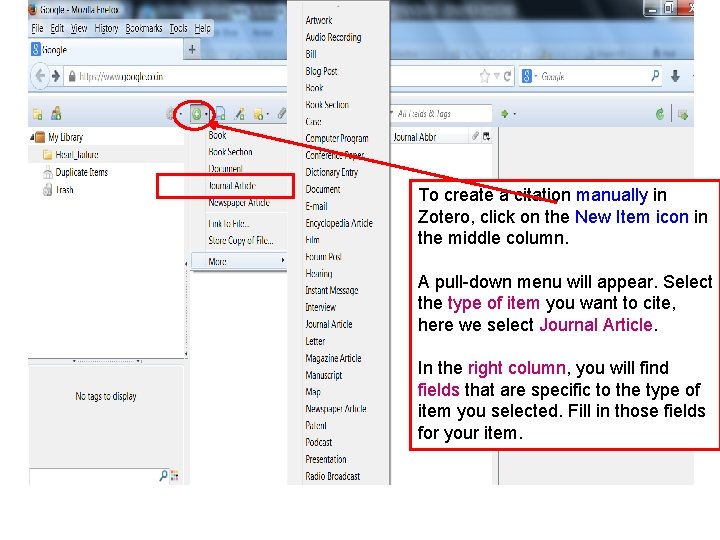Click the Firefox downloads arrow icon
Image resolution: width=720 pixels, height=540 pixels.
[x=675, y=76]
